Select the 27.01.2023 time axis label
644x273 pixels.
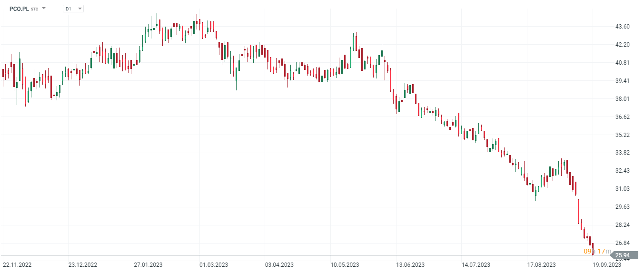149,264
